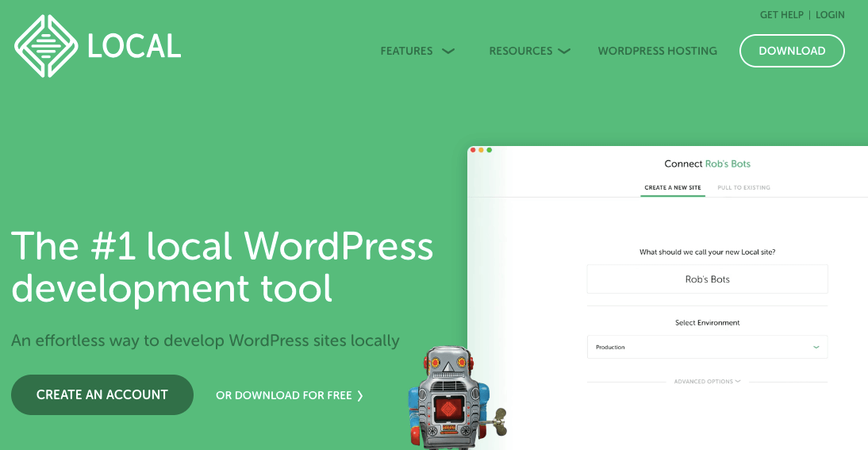
Task: Expand the Advanced Options section
Action: (x=707, y=382)
